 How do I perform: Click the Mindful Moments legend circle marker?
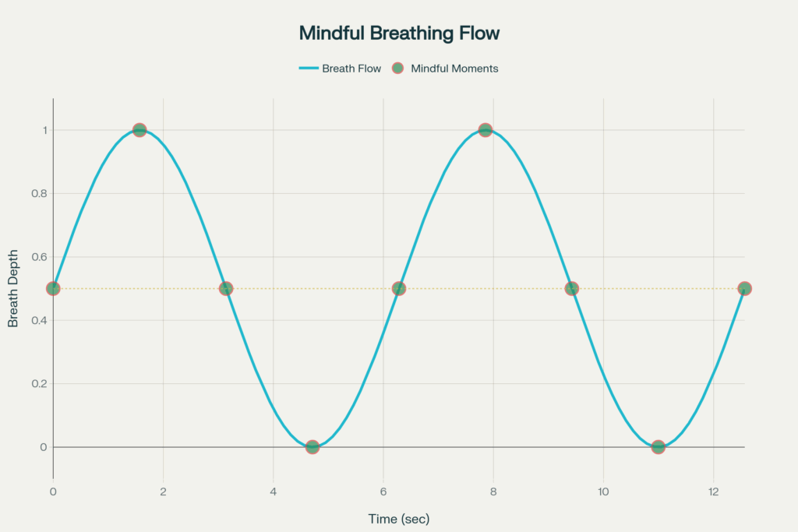(x=398, y=69)
